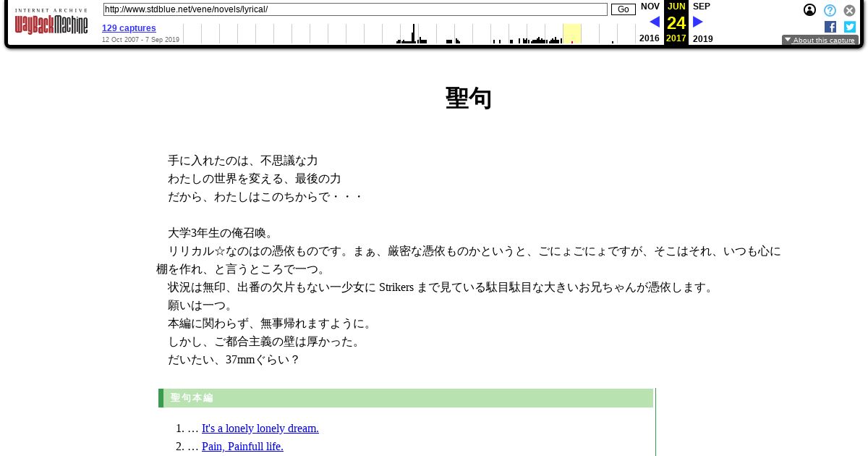
Task: Click the current capture day 24
Action: pos(676,22)
